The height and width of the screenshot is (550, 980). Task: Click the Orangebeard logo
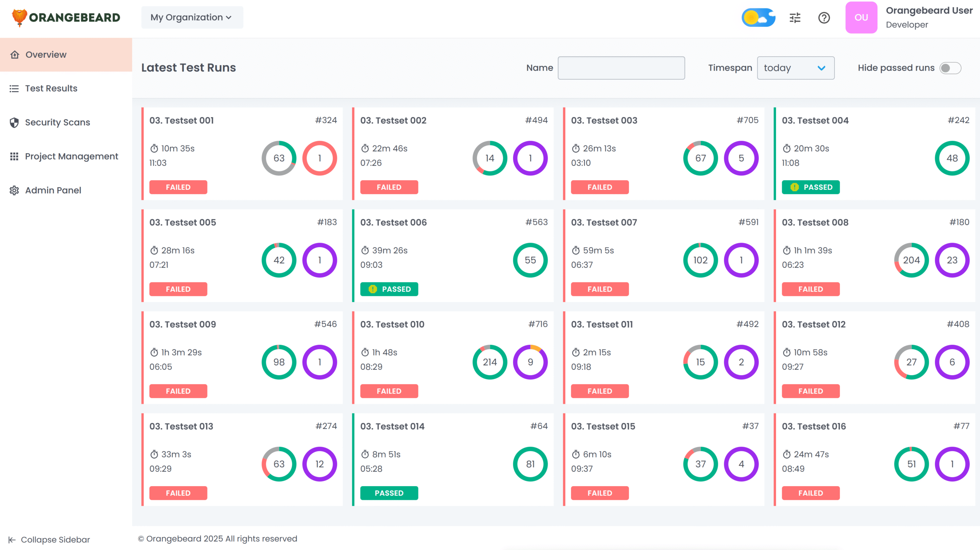[x=66, y=18]
